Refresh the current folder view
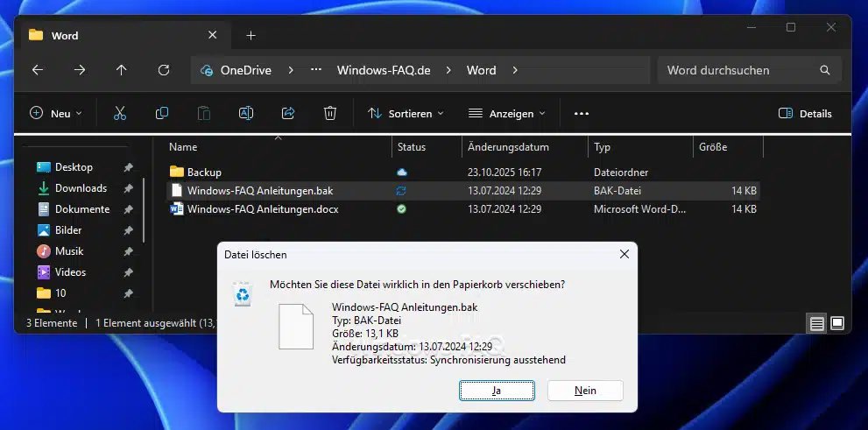Viewport: 868px width, 430px height. [x=163, y=70]
